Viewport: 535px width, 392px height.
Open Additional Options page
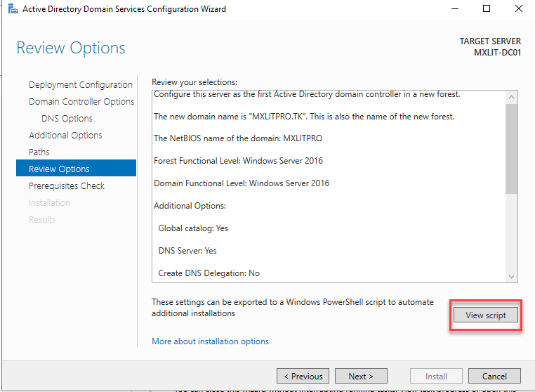[65, 136]
